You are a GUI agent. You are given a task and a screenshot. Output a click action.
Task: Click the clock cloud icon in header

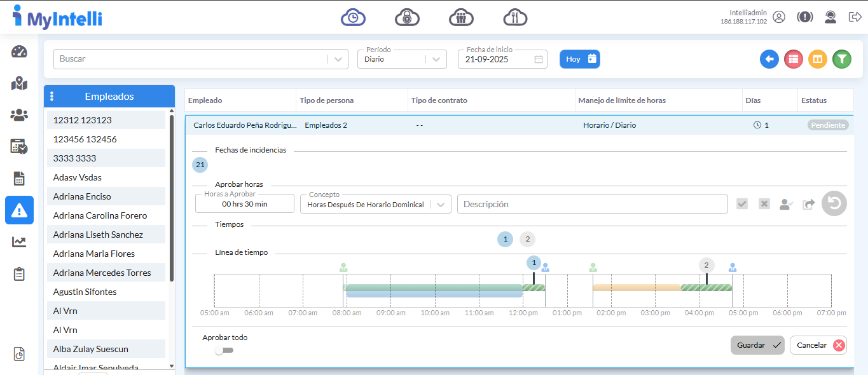coord(353,17)
